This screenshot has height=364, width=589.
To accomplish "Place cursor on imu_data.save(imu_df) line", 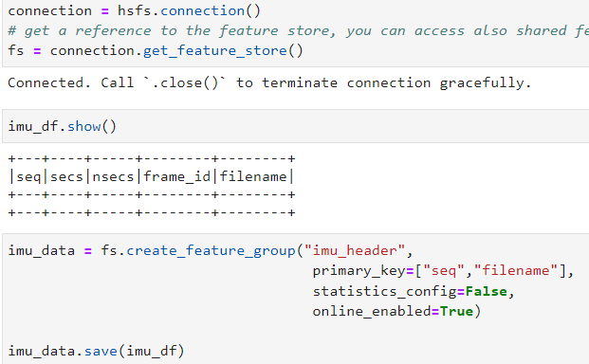I will [96, 352].
